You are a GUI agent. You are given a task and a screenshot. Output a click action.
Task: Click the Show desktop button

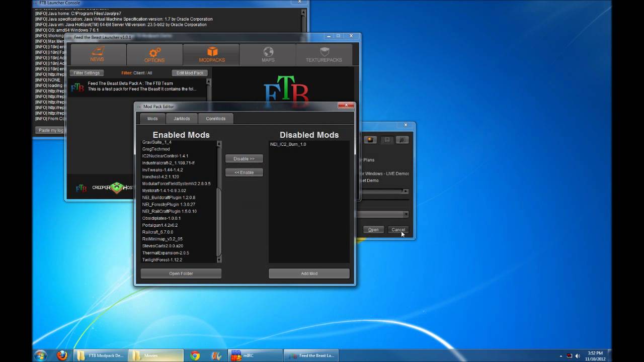[x=609, y=355]
